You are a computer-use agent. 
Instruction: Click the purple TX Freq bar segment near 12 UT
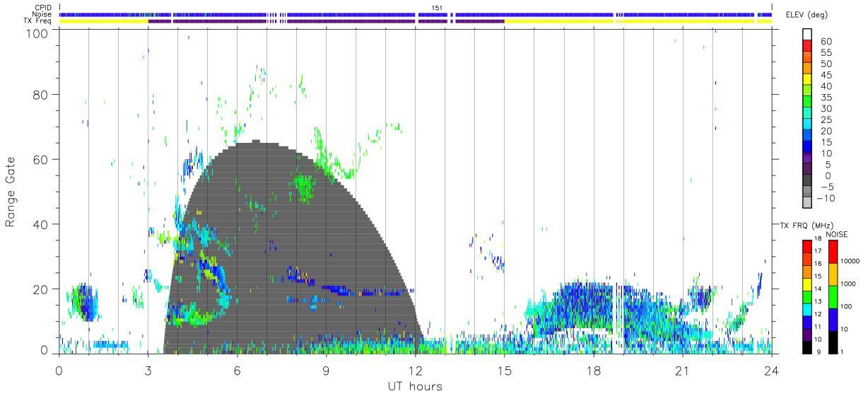point(433,21)
